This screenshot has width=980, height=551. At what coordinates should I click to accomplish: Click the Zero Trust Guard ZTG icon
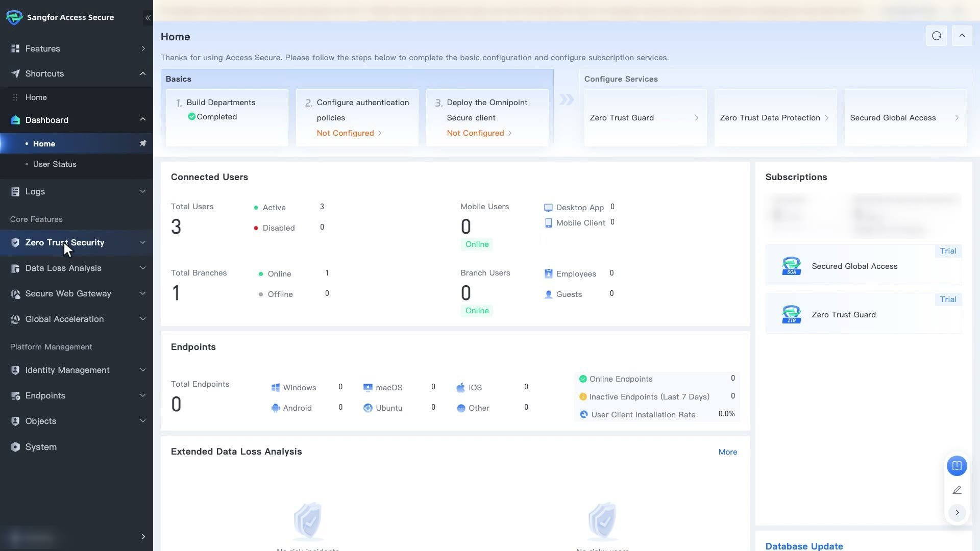(x=791, y=314)
